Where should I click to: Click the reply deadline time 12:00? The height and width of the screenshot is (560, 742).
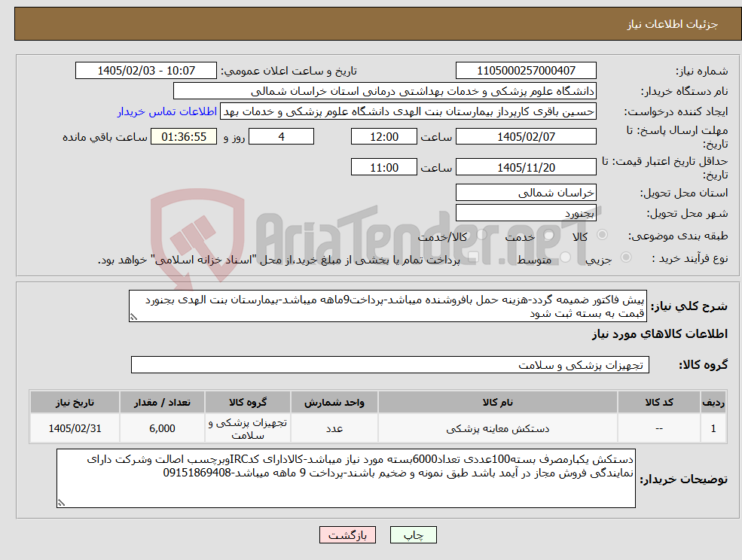pos(383,137)
